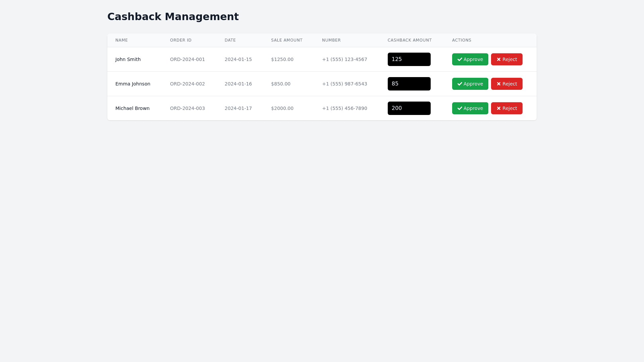Approve Emma Johnson's cashback request

pos(470,84)
